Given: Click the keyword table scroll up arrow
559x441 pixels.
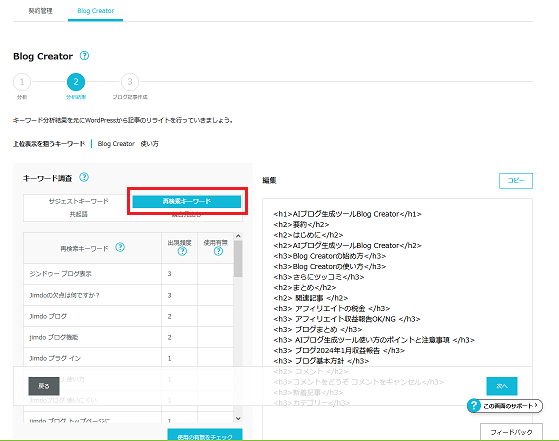Looking at the screenshot, I should point(238,236).
